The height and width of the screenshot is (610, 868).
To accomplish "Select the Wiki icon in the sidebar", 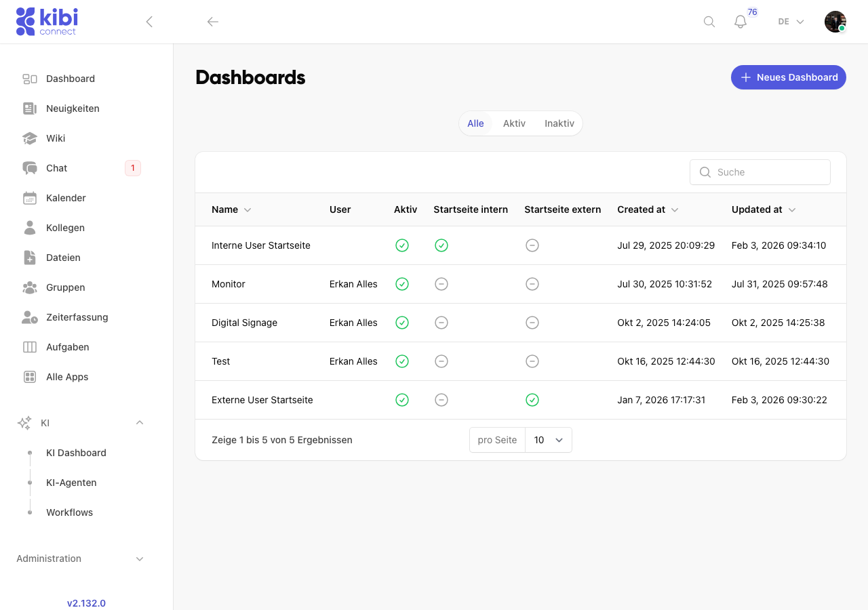I will (30, 138).
